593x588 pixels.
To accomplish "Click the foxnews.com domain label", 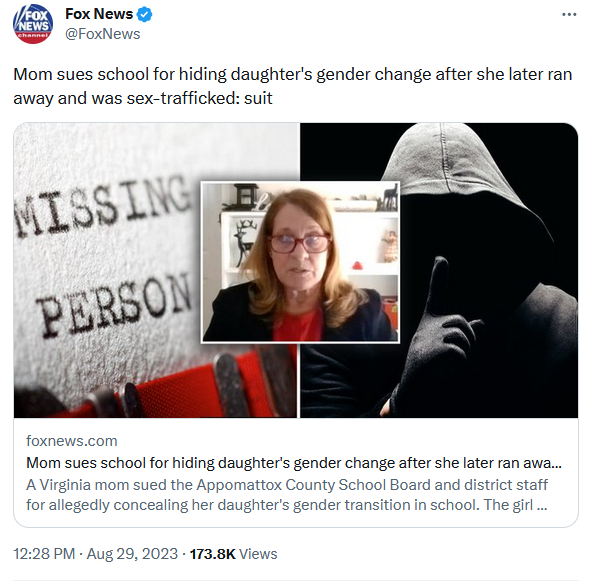I will coord(71,441).
